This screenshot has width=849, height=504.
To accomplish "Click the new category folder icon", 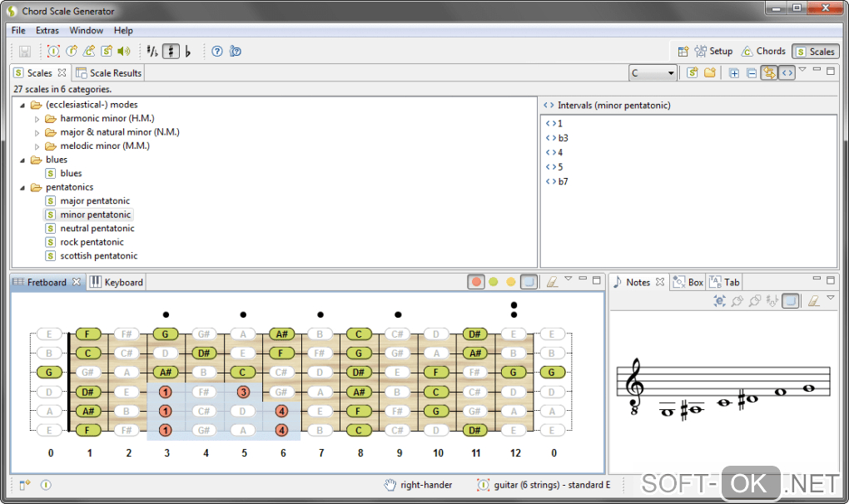I will tap(710, 73).
